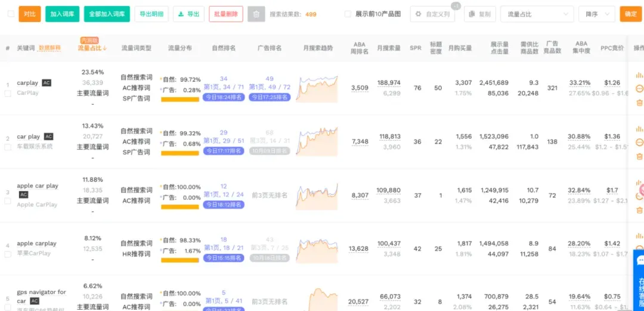The width and height of the screenshot is (644, 311).
Task: Sort by the 流量占比 column header
Action: 92,48
